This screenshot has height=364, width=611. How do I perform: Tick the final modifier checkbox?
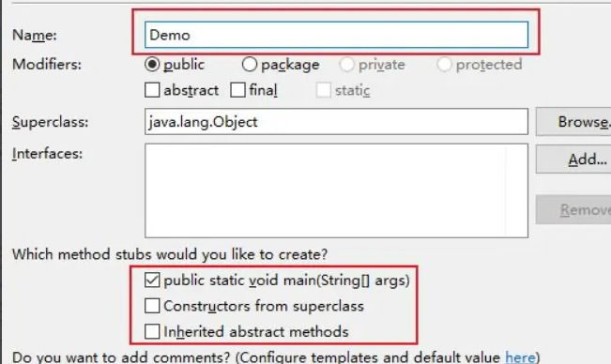[x=237, y=90]
